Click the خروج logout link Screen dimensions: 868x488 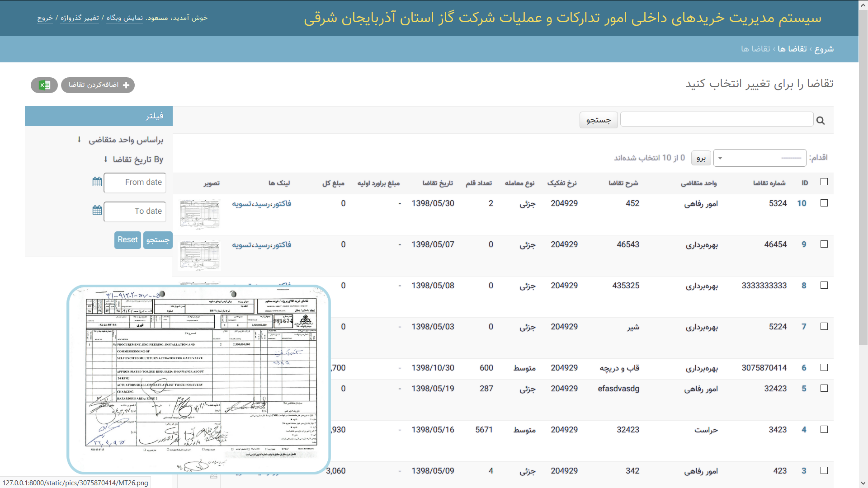pyautogui.click(x=45, y=18)
